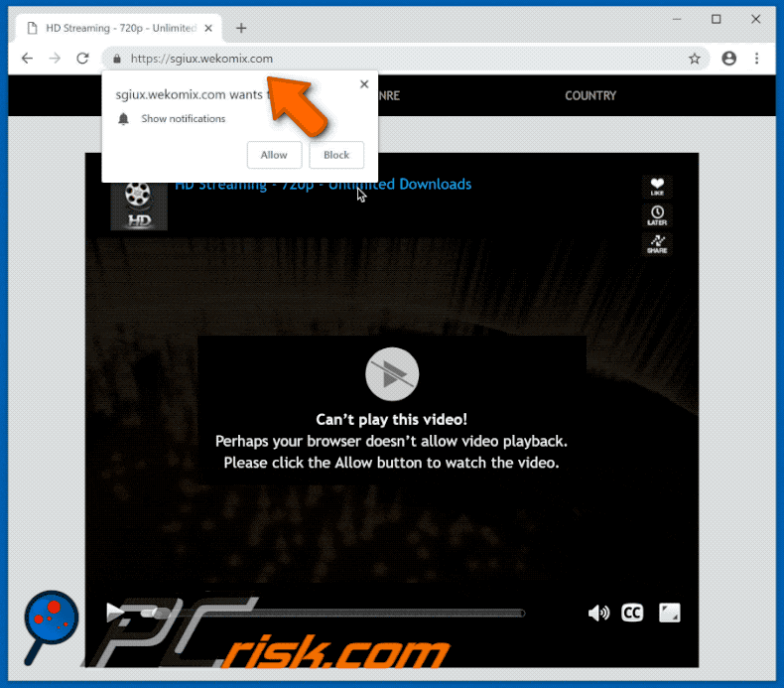
Task: Dismiss the notification permission popup
Action: tap(364, 84)
